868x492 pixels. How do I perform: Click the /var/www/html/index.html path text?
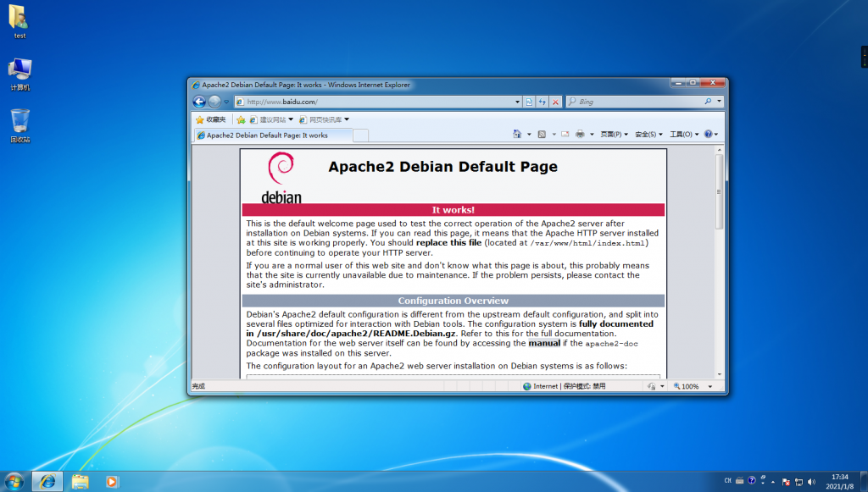587,243
